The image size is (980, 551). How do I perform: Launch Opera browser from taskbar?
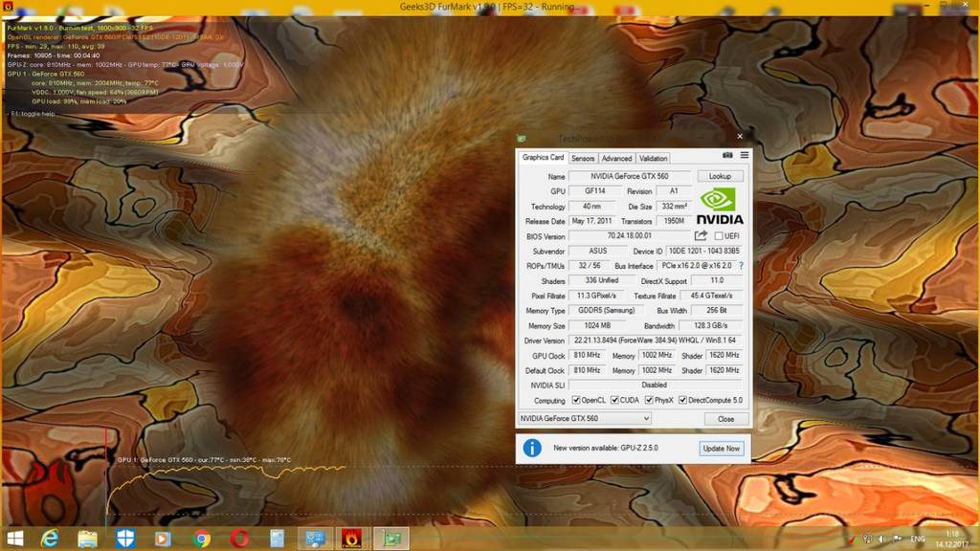(x=239, y=539)
